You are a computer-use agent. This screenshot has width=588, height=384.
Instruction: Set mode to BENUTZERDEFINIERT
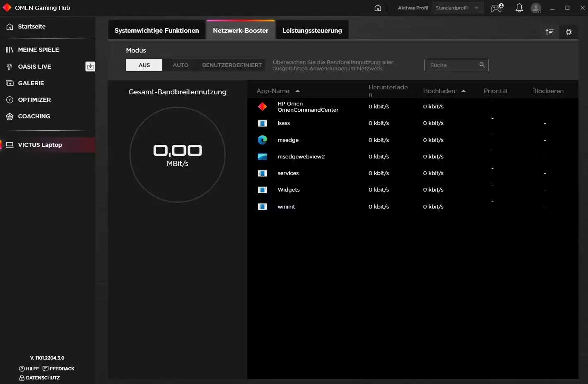[x=232, y=65]
